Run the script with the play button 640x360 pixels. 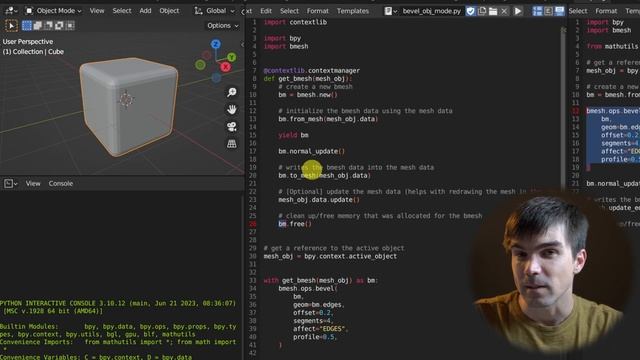[x=518, y=11]
